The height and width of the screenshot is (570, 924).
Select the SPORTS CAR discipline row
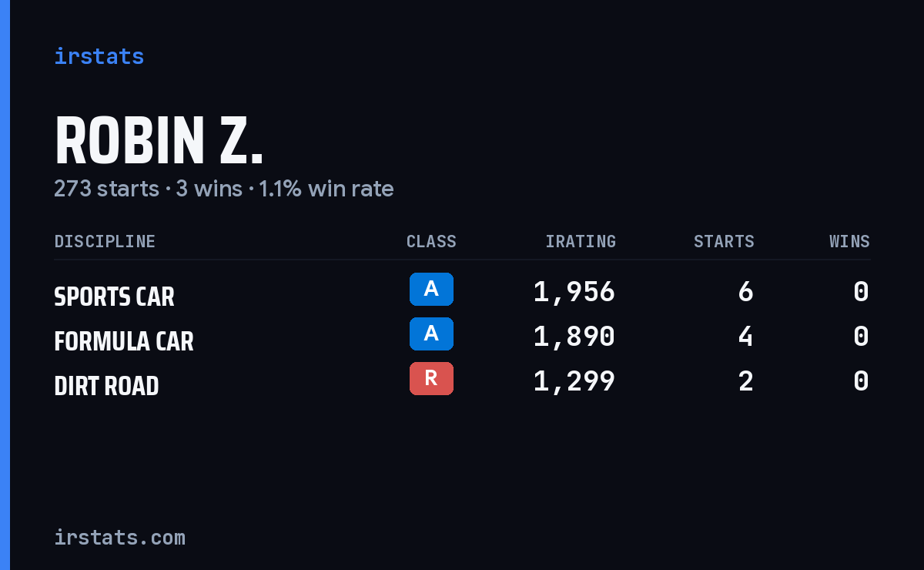click(x=462, y=293)
